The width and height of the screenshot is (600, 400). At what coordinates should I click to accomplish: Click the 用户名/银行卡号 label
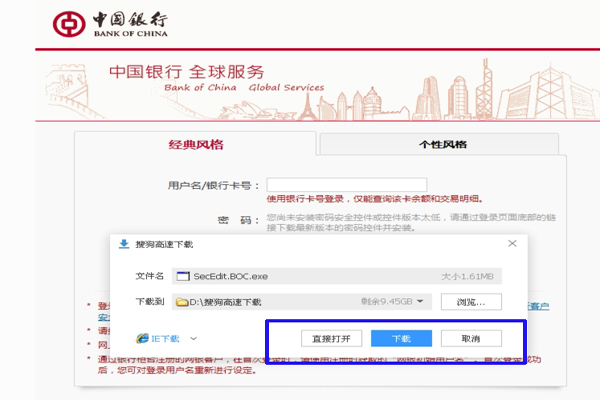pos(213,186)
